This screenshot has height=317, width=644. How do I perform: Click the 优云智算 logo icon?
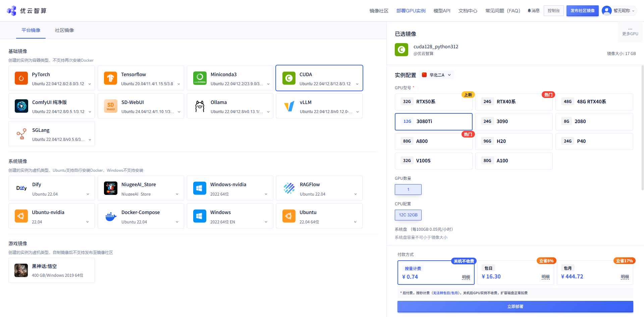[12, 11]
